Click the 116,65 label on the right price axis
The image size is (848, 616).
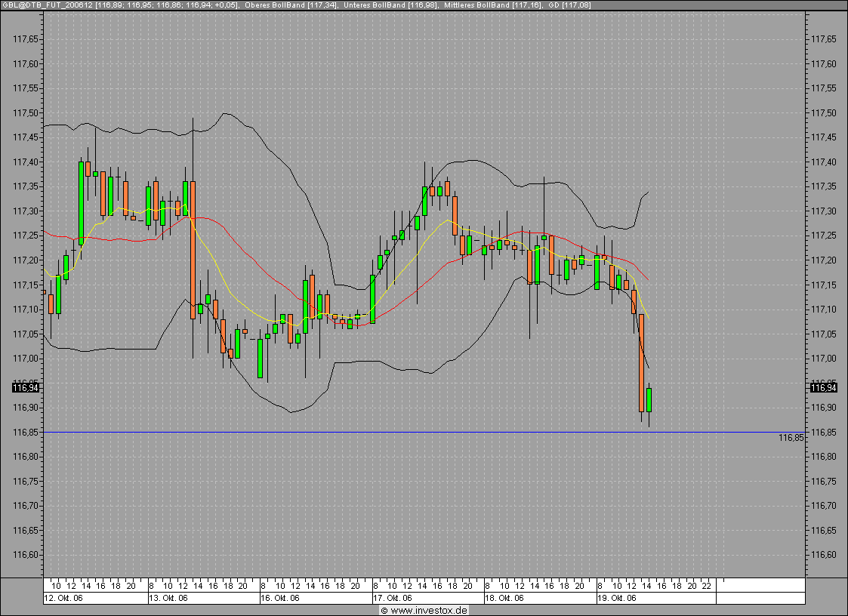824,531
